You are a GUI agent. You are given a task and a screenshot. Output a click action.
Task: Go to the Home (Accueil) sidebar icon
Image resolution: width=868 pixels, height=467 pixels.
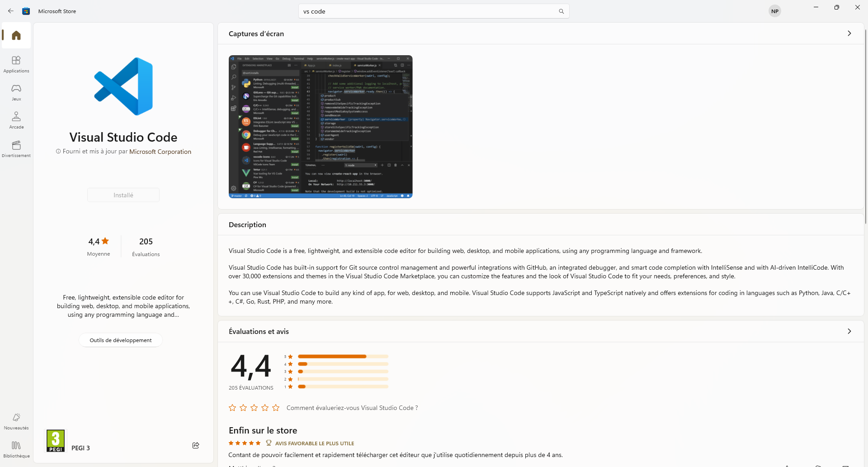tap(16, 35)
